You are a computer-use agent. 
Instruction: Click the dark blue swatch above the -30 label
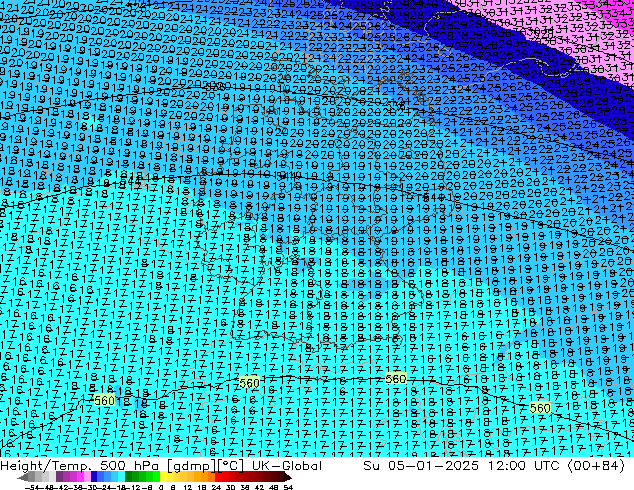coord(94,477)
